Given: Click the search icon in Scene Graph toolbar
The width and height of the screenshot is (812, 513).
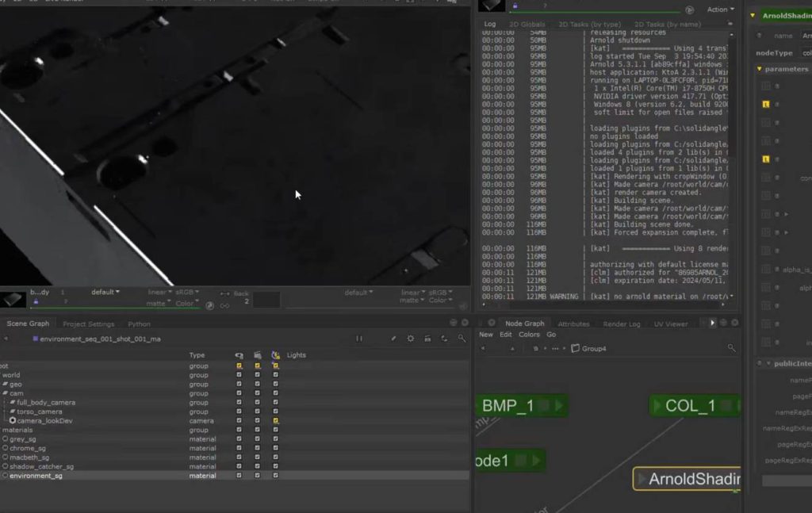Looking at the screenshot, I should (x=462, y=339).
